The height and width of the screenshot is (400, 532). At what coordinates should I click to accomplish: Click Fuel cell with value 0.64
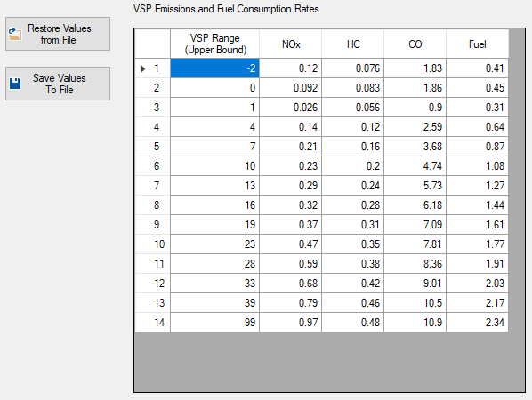[x=478, y=127]
